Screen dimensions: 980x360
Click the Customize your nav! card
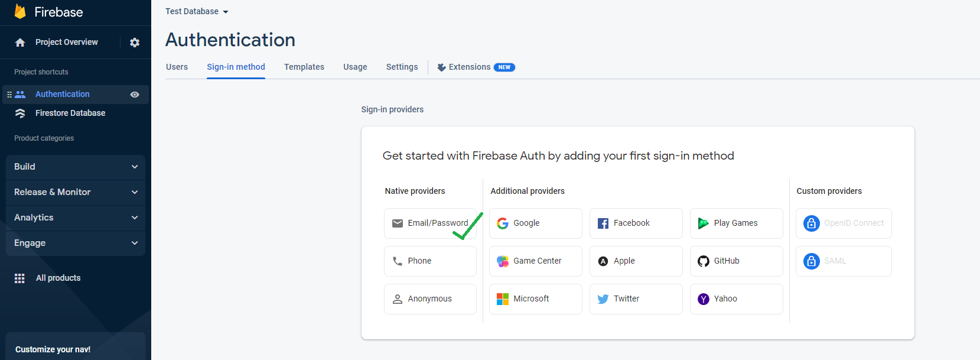76,347
